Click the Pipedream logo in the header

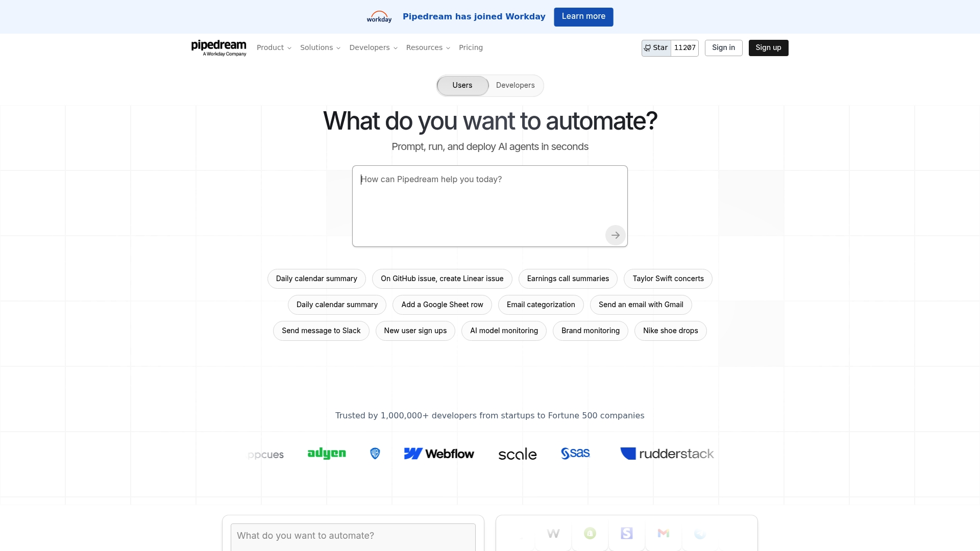pyautogui.click(x=218, y=47)
